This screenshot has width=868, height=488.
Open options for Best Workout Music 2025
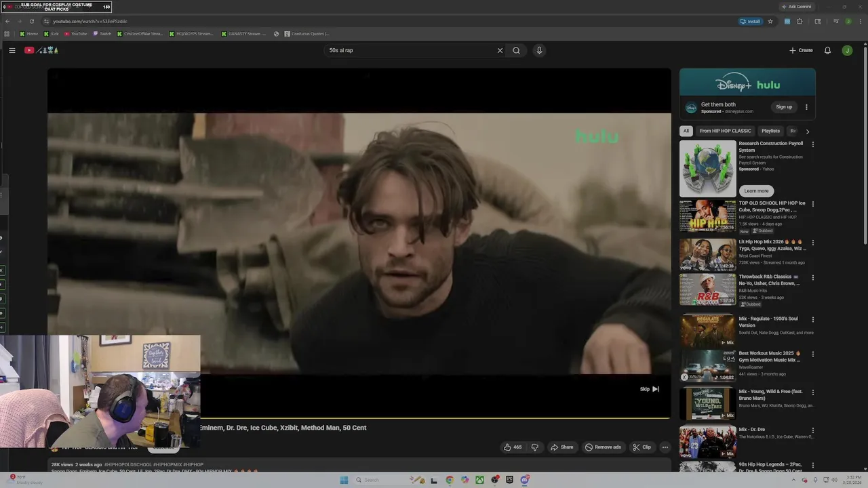coord(813,354)
